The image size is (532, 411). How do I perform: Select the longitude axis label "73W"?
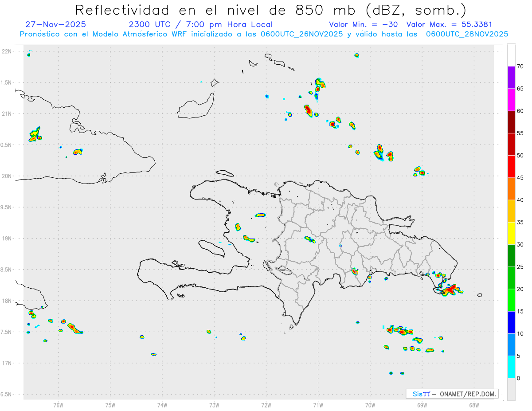point(214,405)
